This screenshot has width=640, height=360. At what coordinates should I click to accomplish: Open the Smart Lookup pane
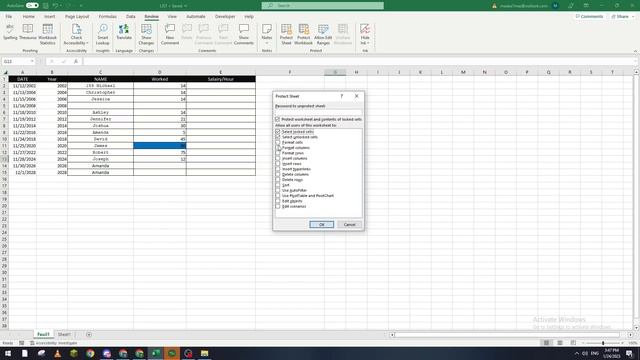(x=102, y=34)
